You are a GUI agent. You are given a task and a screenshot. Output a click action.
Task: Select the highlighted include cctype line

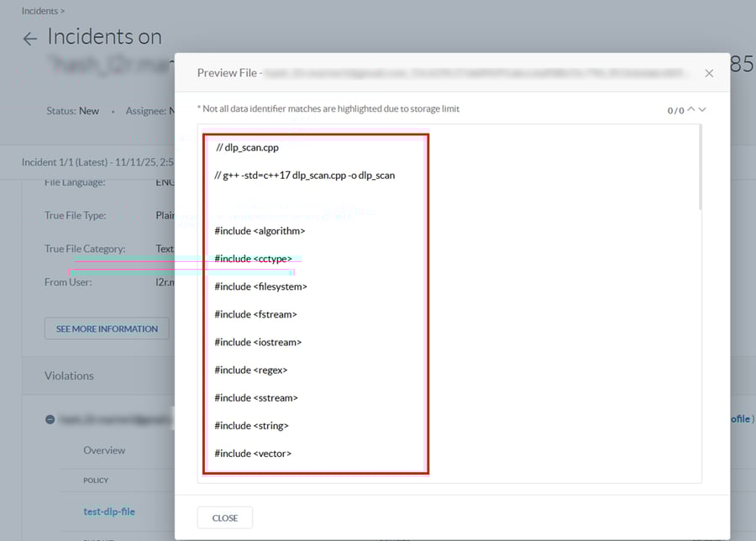coord(254,259)
